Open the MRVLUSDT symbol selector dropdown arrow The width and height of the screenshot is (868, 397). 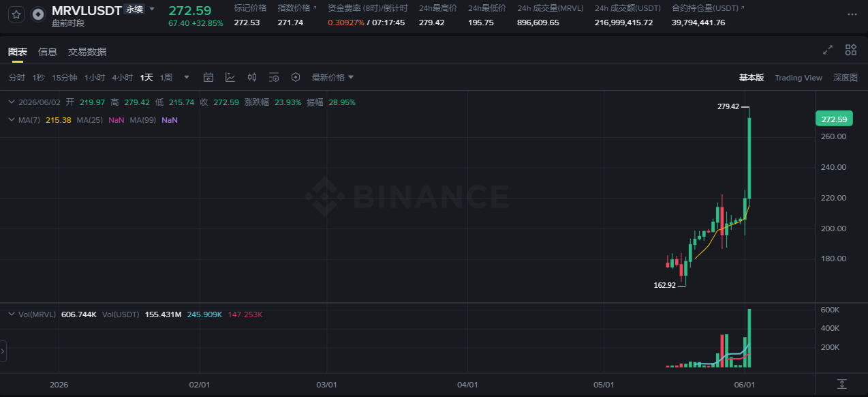point(152,9)
